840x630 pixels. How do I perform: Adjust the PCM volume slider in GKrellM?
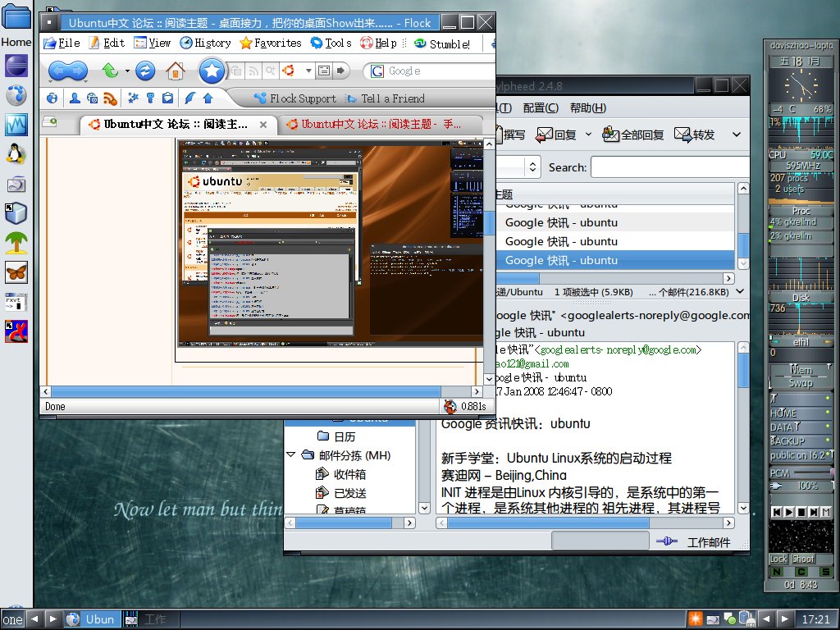coord(813,473)
